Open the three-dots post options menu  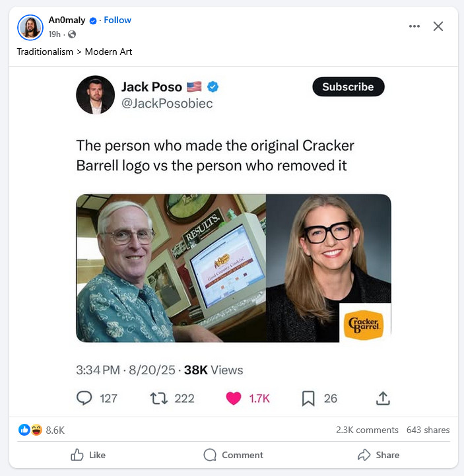pos(414,26)
